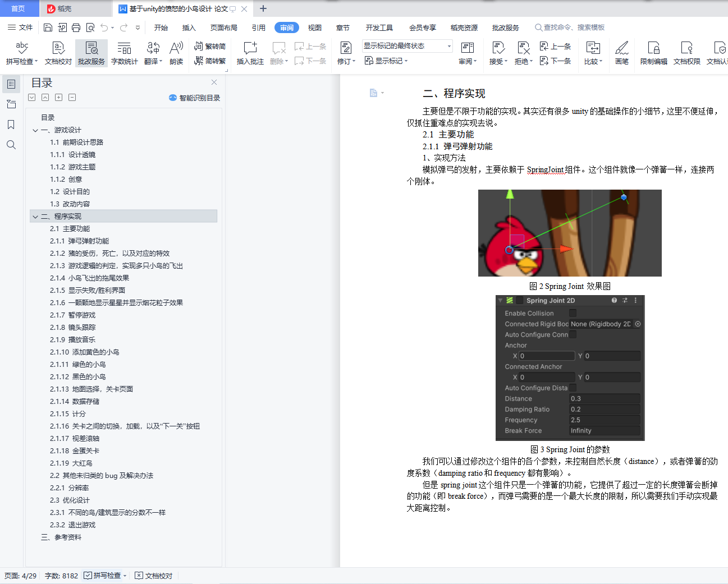Viewport: 728px width, 584px height.
Task: Start 朗读 read aloud
Action: (x=176, y=53)
